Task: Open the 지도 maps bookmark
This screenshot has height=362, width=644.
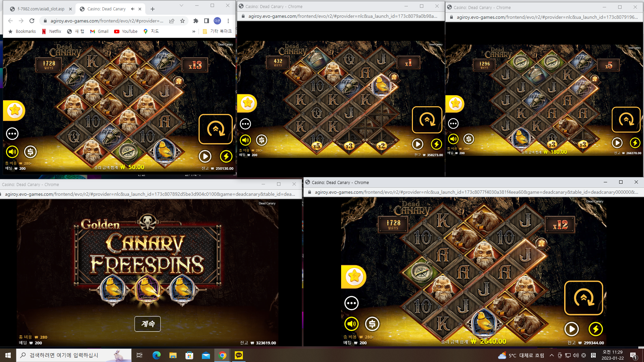Action: pos(151,32)
